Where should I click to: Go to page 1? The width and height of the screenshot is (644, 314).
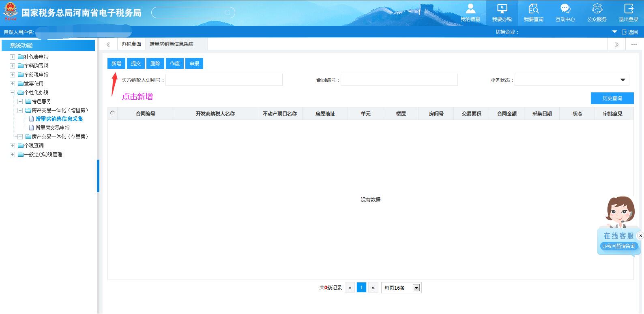click(361, 288)
